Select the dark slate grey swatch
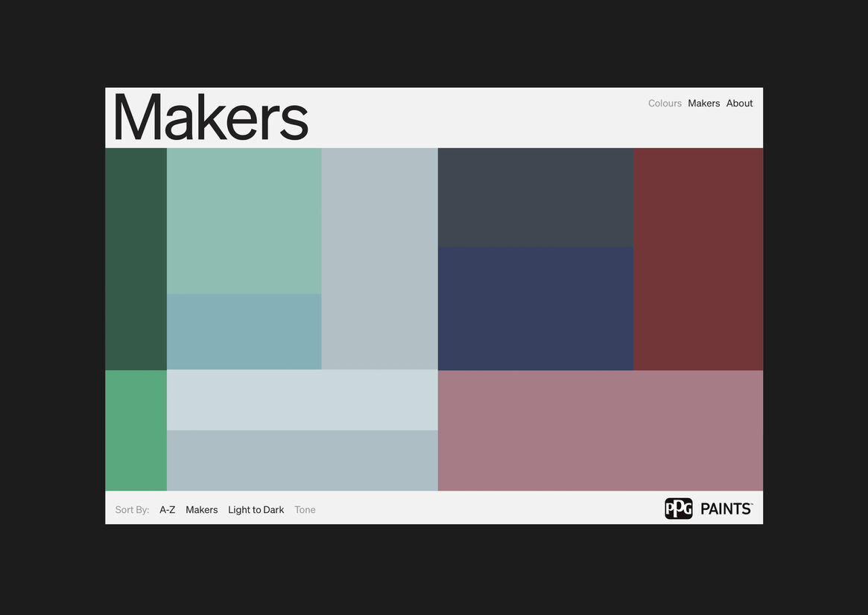The image size is (868, 615). 535,197
